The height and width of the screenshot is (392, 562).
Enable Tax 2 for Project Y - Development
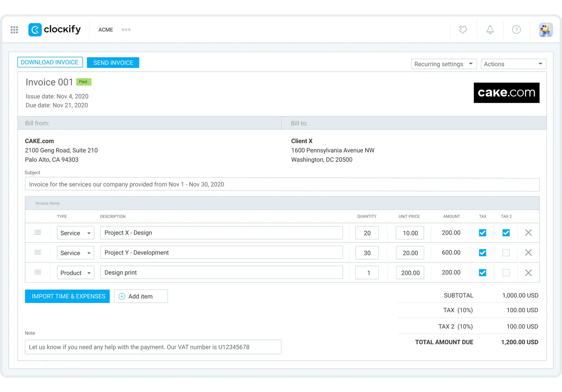(506, 253)
